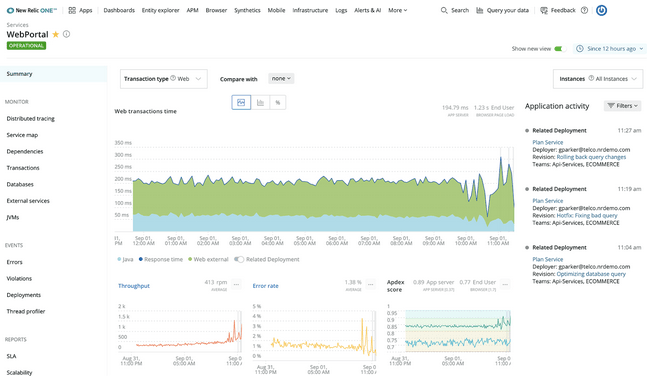Click the Error rate chart title link
This screenshot has height=387, width=647.
tap(265, 286)
